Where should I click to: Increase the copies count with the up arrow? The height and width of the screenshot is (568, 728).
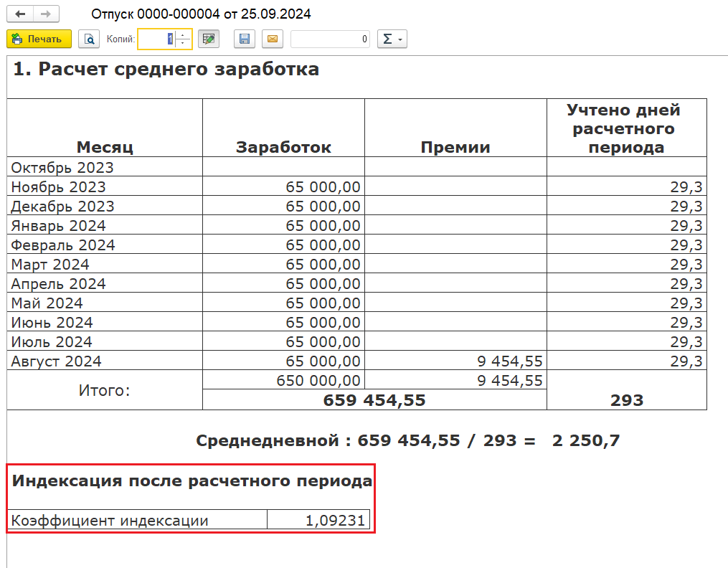coord(183,34)
